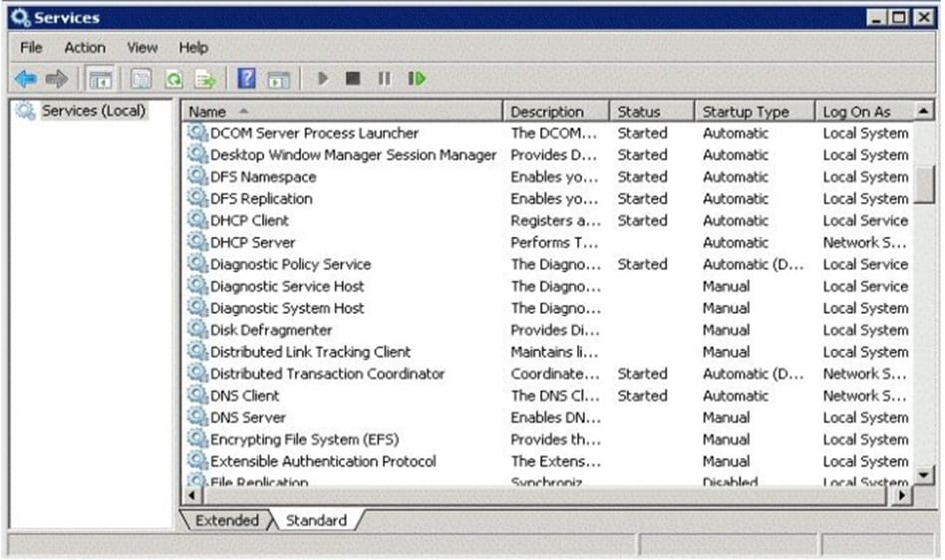Viewport: 945px width, 560px height.
Task: Select the DHCP Server service row
Action: point(252,242)
